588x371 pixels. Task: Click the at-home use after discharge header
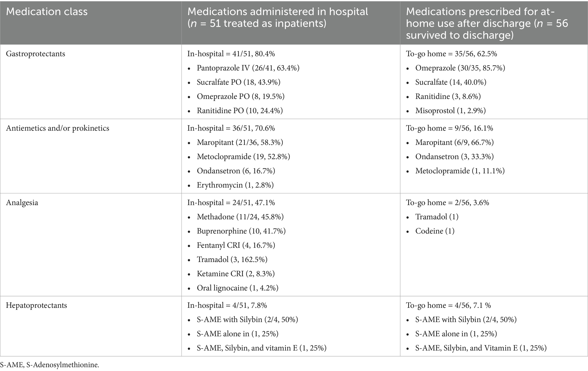487,23
